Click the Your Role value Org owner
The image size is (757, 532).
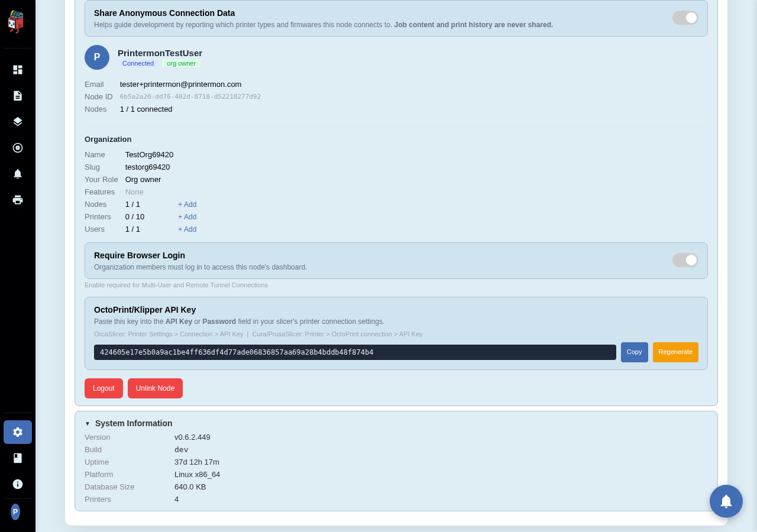[x=143, y=180]
